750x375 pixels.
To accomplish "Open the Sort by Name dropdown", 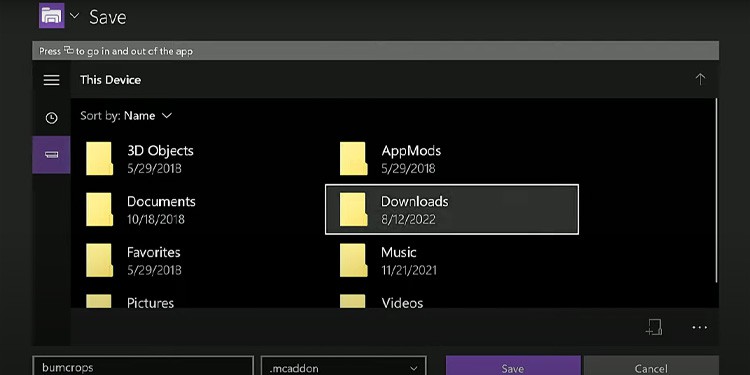I will coord(126,116).
